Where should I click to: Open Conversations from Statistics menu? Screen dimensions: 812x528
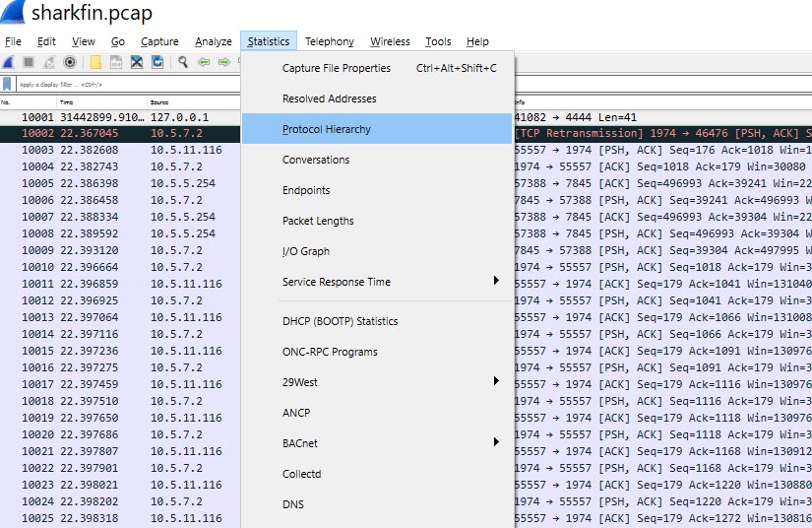point(377,160)
